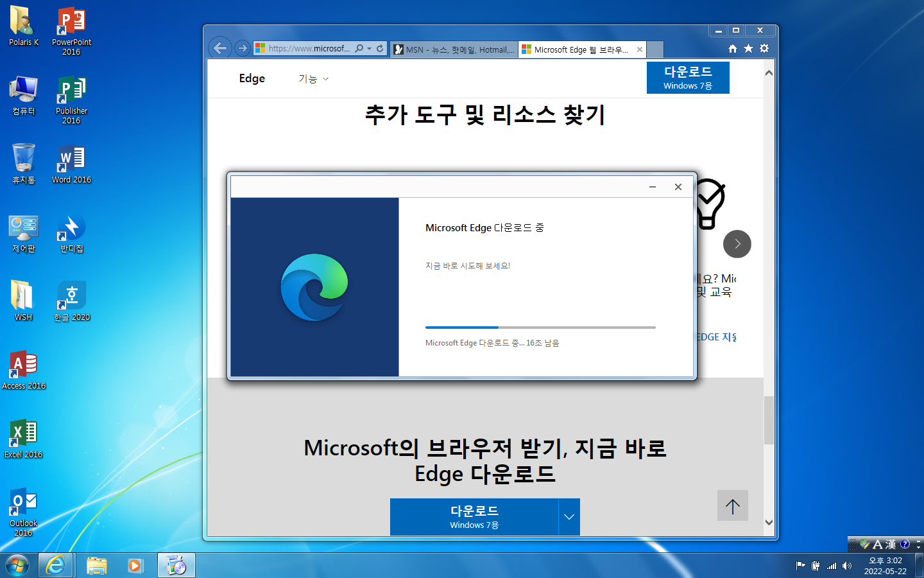Select the Outlook 2016 desktop shortcut
Screen dimensions: 924x578
pyautogui.click(x=23, y=512)
